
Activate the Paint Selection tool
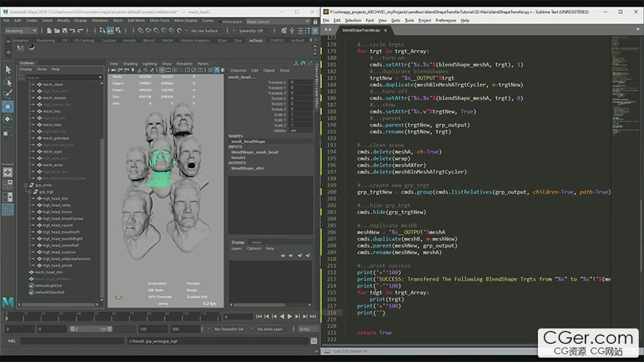tap(8, 94)
